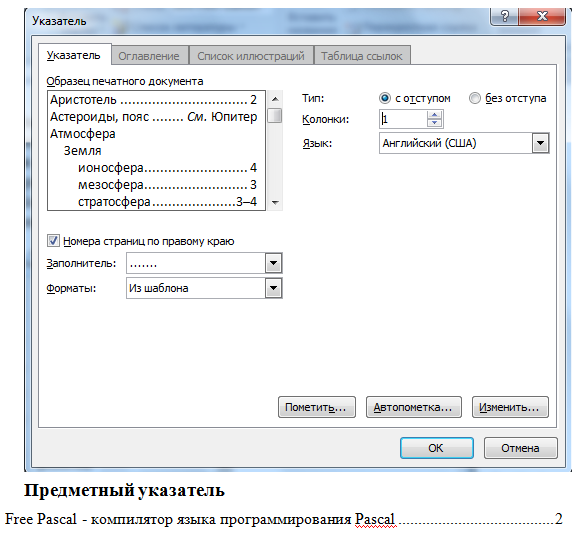
Task: Open the Форматы dropdown arrow
Action: click(x=274, y=288)
